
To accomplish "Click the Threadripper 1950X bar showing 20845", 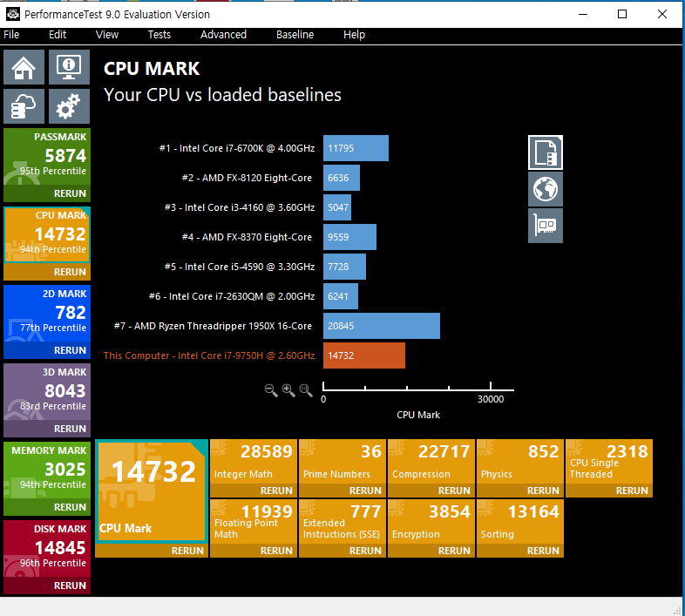I will point(382,326).
